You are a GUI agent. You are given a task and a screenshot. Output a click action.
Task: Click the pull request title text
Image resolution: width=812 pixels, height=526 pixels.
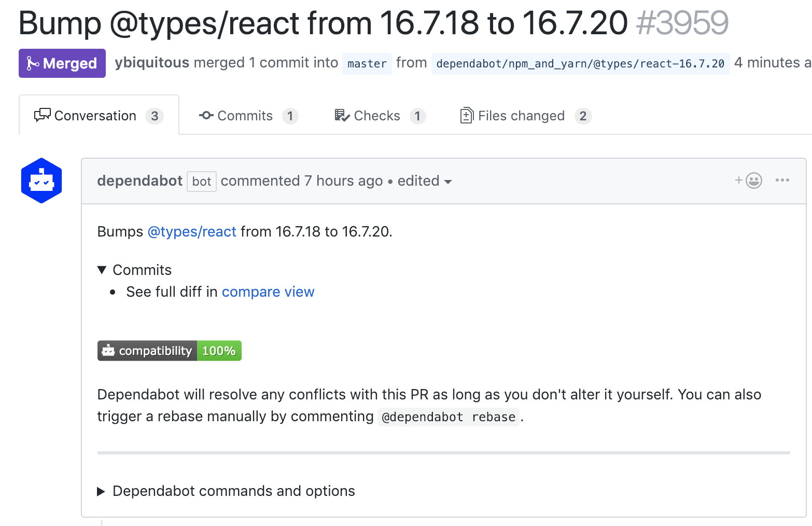pos(323,23)
